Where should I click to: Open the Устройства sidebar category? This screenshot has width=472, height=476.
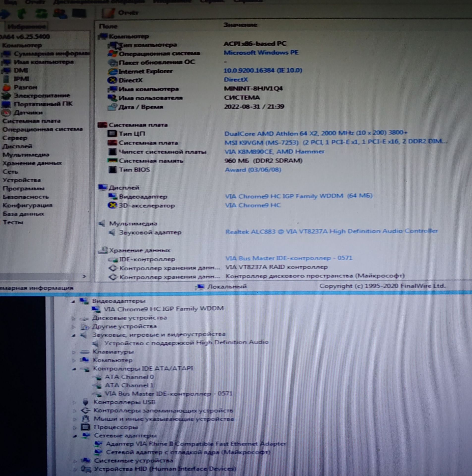click(22, 180)
